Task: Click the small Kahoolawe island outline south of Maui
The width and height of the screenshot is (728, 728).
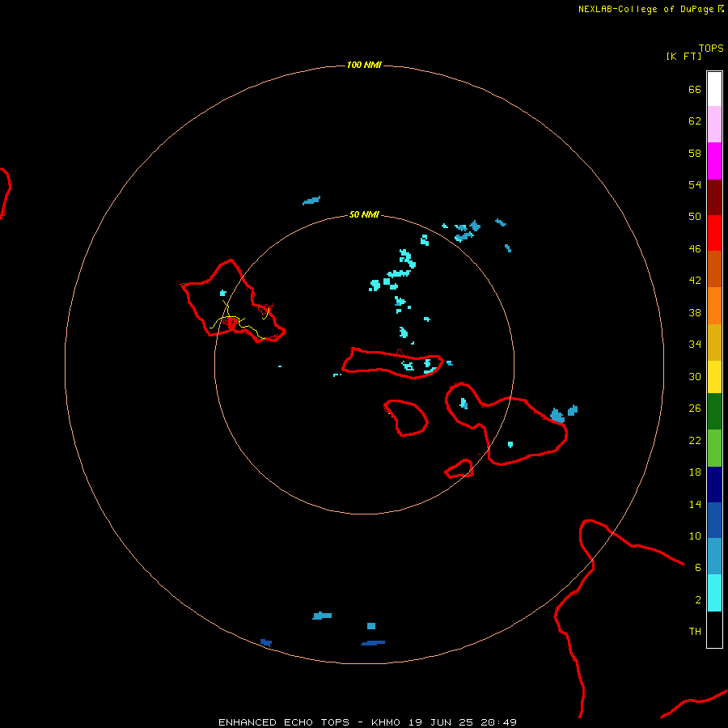Action: (x=459, y=468)
